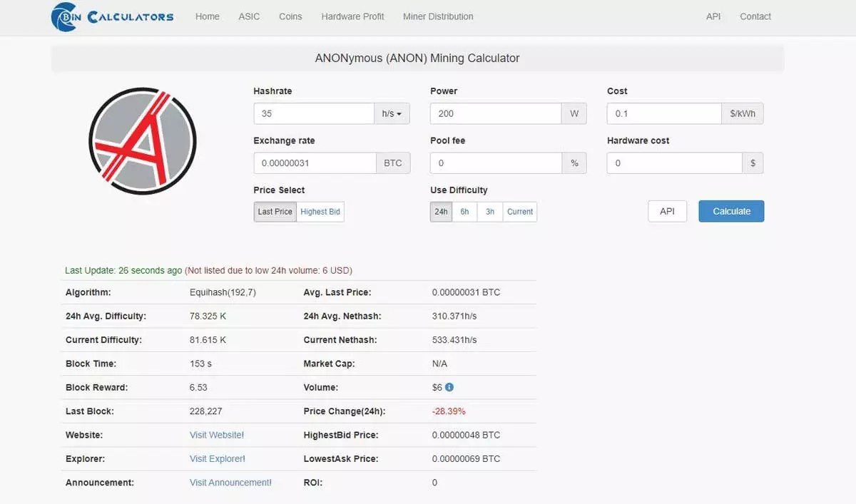Screen dimensions: 856x504
Task: Use 6h difficulty option
Action: [464, 212]
